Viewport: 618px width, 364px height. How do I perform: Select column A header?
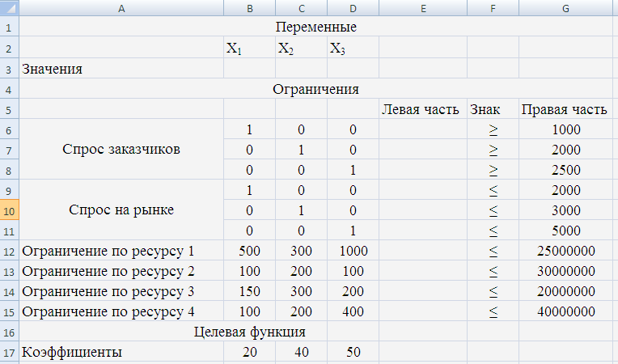(x=121, y=8)
